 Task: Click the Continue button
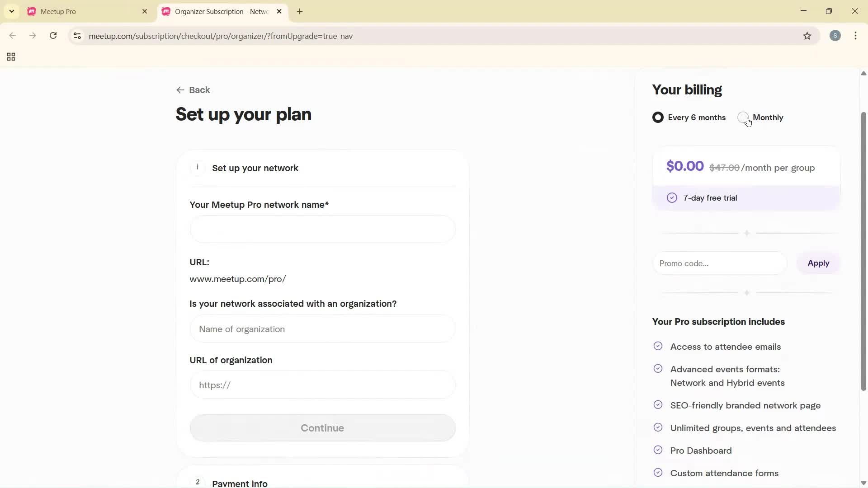pyautogui.click(x=322, y=427)
